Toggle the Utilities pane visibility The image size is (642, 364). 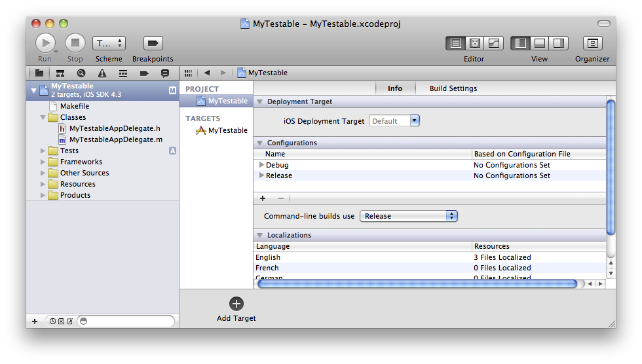558,43
